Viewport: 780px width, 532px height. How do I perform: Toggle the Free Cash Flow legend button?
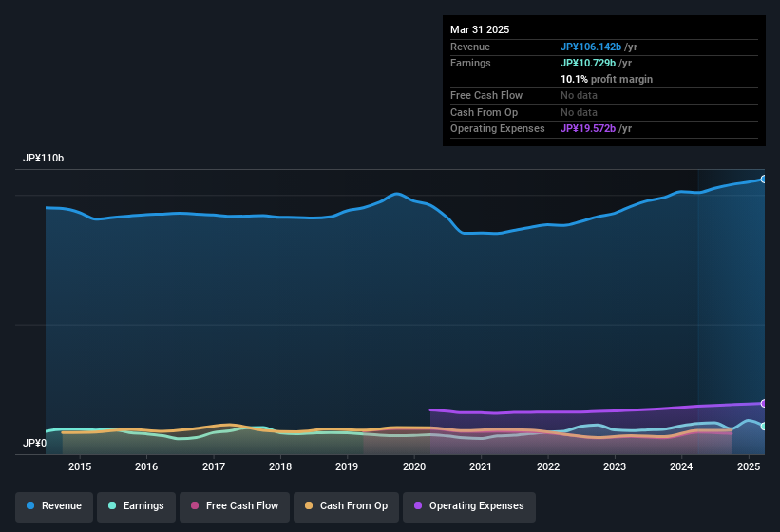pyautogui.click(x=235, y=507)
